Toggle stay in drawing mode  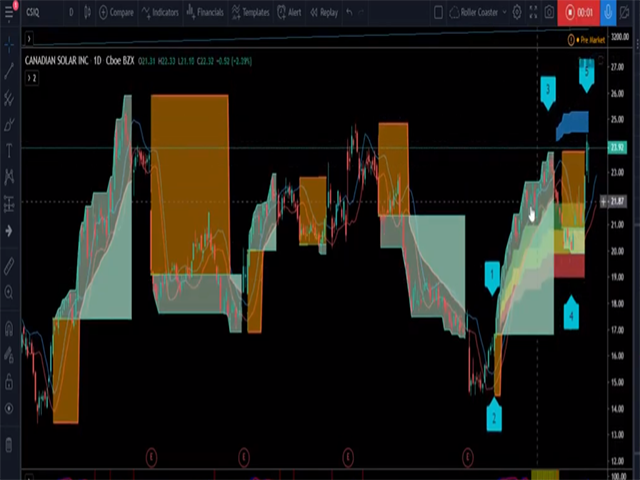9,354
